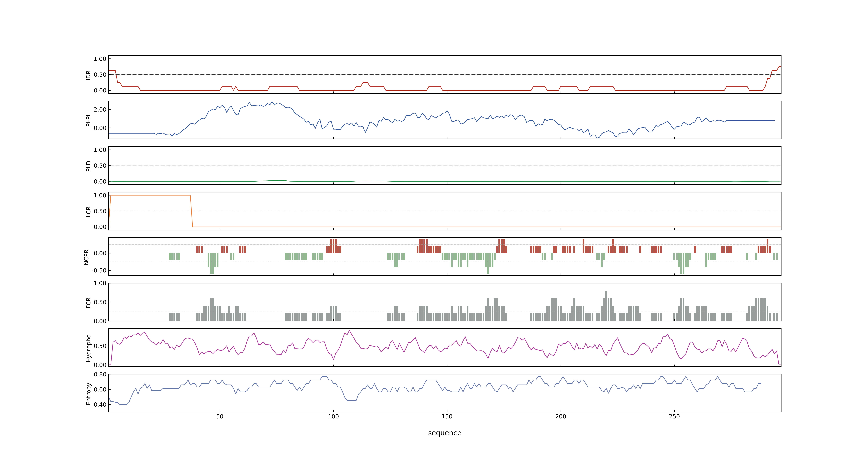
Task: Click the LCR y-axis label
Action: click(89, 211)
